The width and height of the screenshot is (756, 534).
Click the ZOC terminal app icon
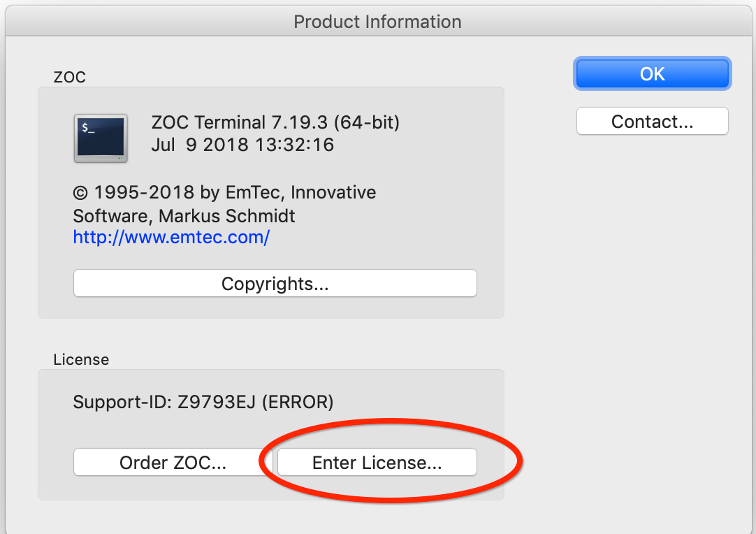tap(101, 138)
